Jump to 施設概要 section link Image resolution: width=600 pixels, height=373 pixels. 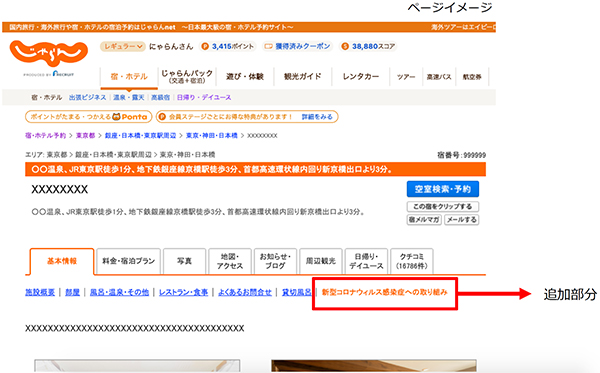point(40,293)
